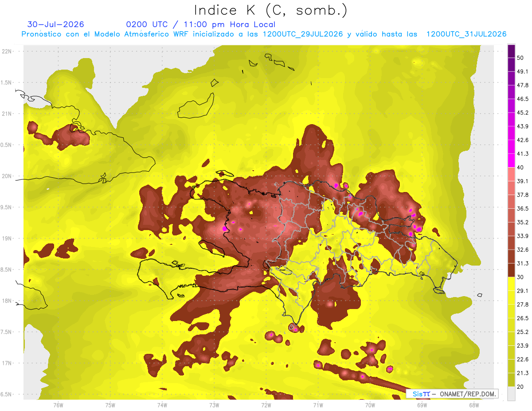Click the color scale label "27.8"

[x=523, y=305]
